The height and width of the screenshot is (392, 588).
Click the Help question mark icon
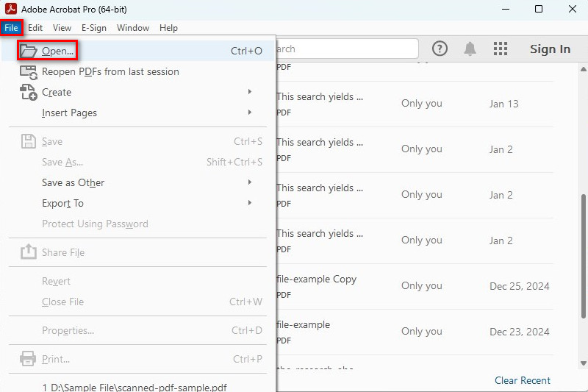point(440,49)
